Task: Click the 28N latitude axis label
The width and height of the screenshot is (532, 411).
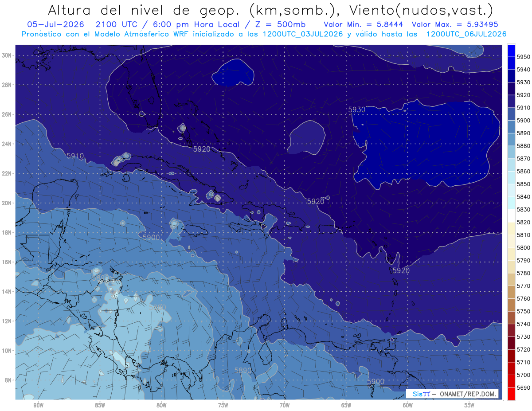Action: pyautogui.click(x=7, y=85)
